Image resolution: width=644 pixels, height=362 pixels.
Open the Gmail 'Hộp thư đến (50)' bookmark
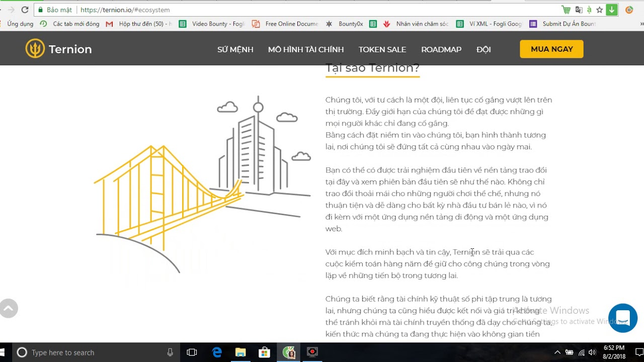(x=139, y=24)
